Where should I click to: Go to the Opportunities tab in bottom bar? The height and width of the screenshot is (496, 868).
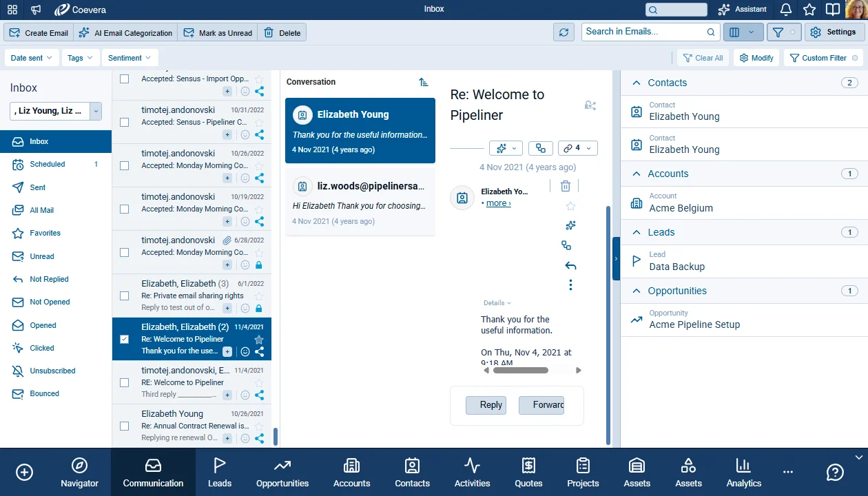[282, 473]
